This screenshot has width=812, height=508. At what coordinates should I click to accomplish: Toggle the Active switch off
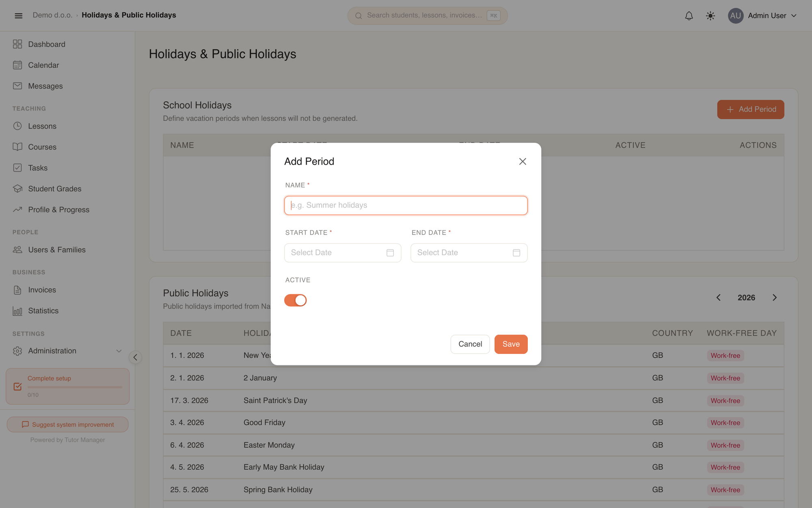coord(295,300)
